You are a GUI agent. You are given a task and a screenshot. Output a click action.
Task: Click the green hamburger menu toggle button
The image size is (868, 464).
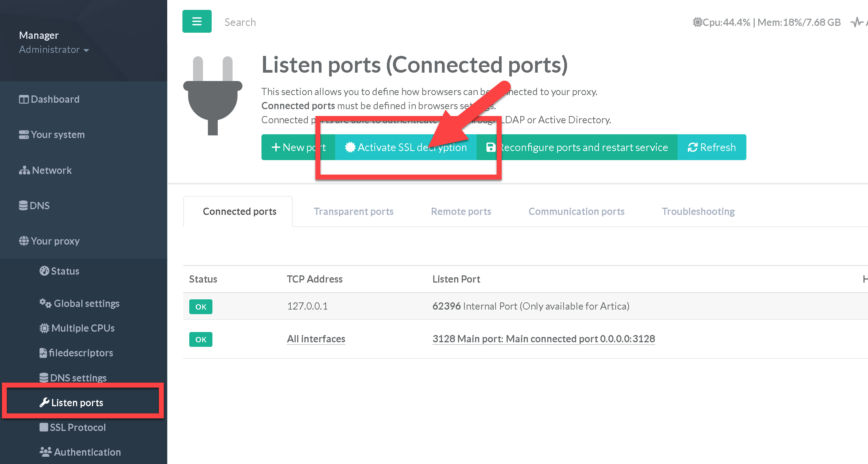point(197,21)
